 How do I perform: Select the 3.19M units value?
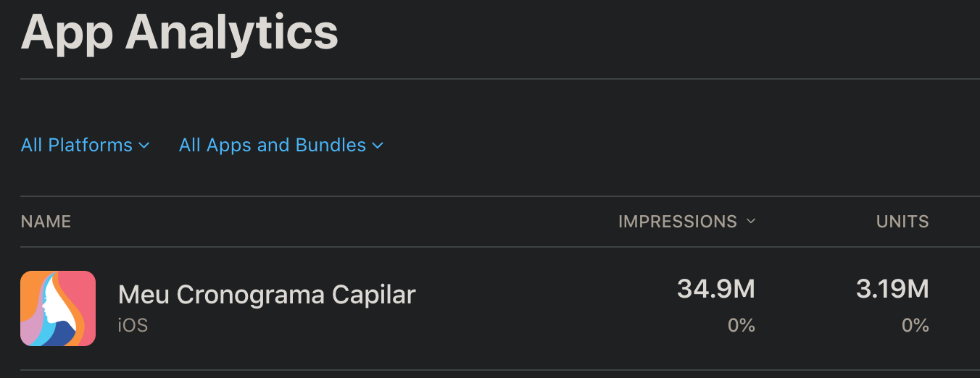coord(892,289)
